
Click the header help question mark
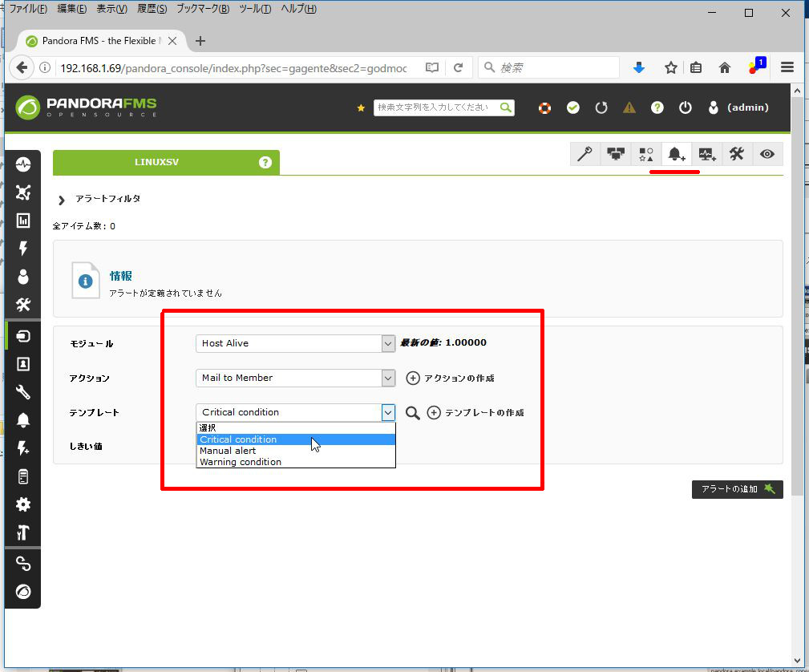coord(657,107)
